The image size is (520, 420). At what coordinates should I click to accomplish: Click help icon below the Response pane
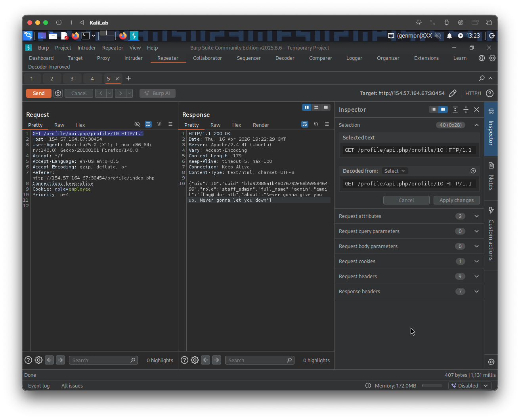[x=184, y=360]
